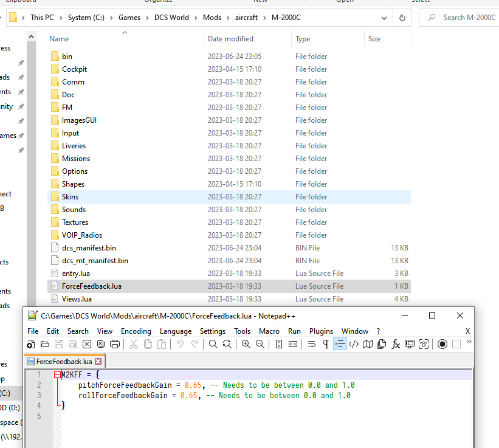499x448 pixels.
Task: Open Document Map icon in Notepad++
Action: pyautogui.click(x=368, y=344)
